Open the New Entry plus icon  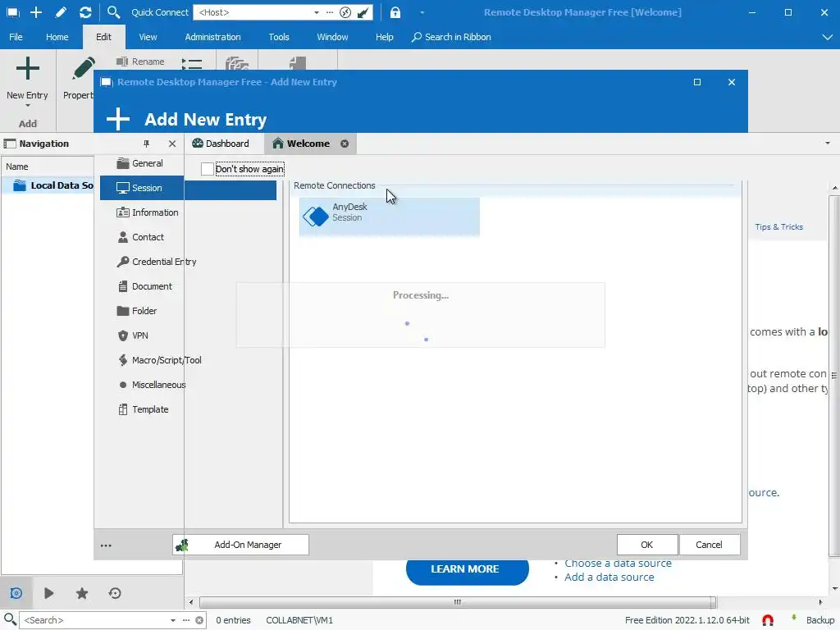(x=27, y=69)
